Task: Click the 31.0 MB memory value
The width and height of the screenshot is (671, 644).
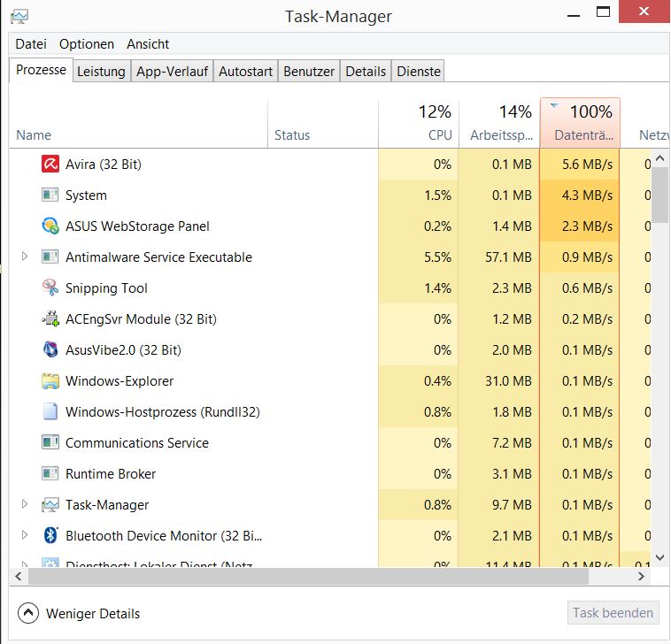Action: (x=508, y=380)
